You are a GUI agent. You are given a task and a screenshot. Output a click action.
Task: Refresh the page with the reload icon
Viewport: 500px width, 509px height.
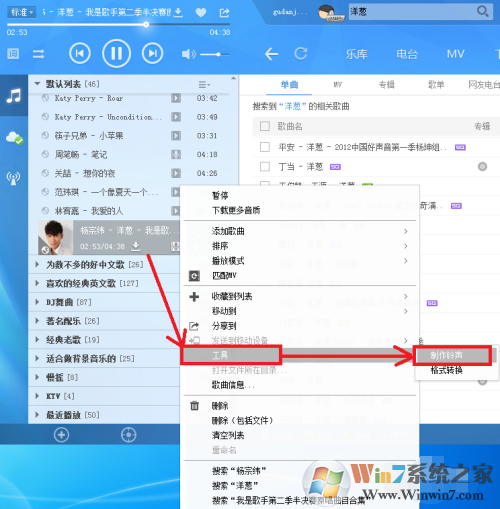[301, 53]
